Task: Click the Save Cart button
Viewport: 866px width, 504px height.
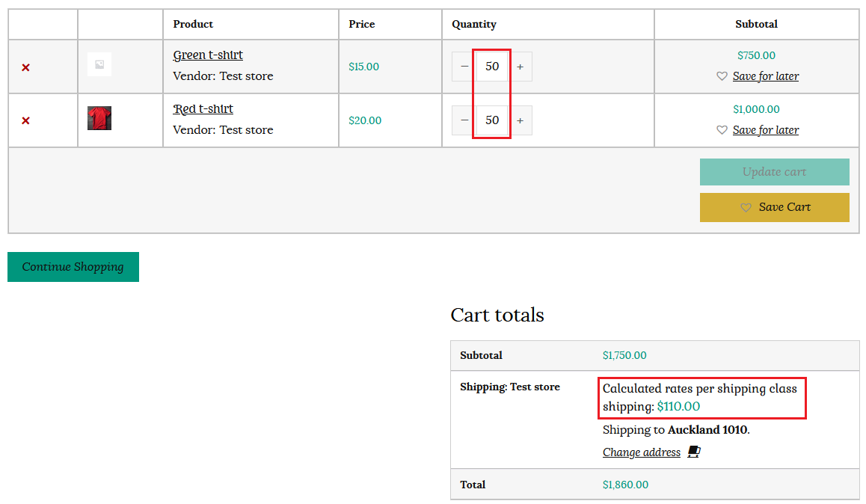Action: 774,207
